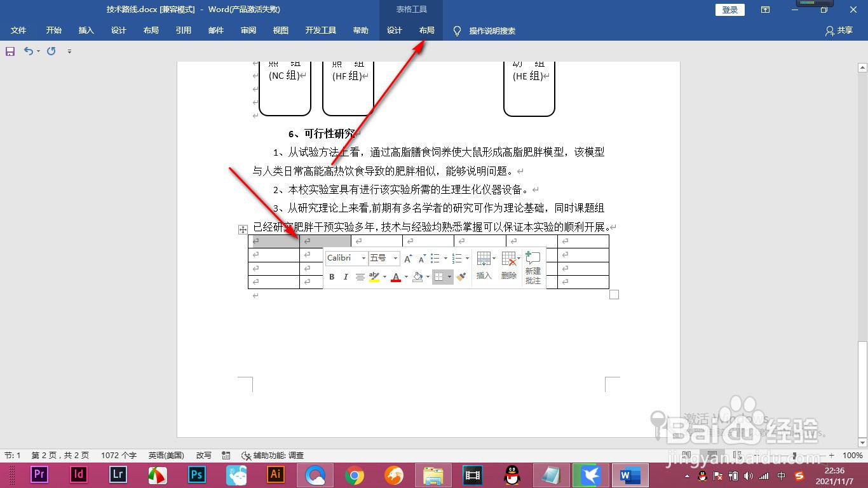Decrease font size in mini toolbar
This screenshot has width=868, height=488.
422,258
